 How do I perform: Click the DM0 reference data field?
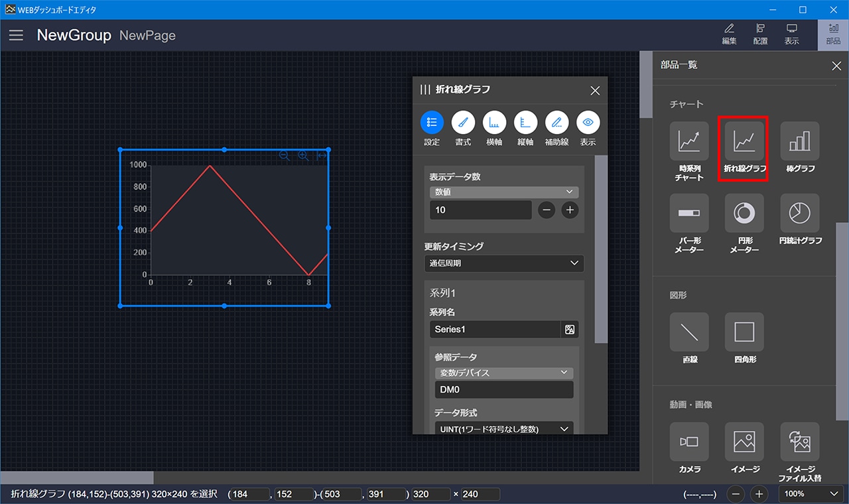click(503, 390)
